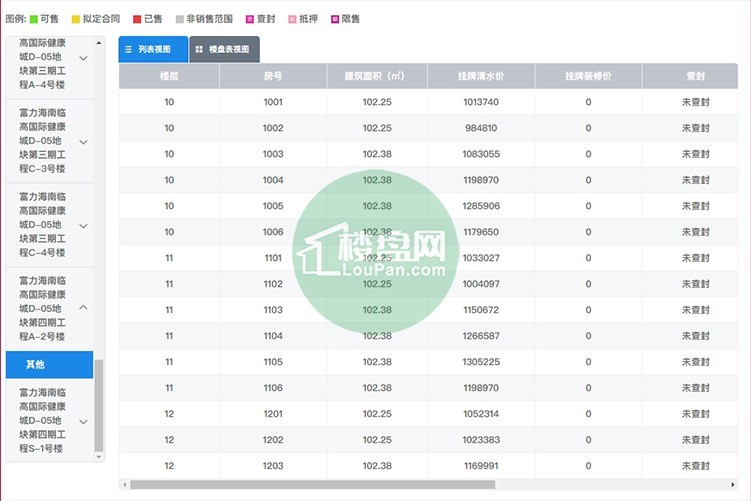Click the list icon in 列表视图 tab

coord(128,49)
